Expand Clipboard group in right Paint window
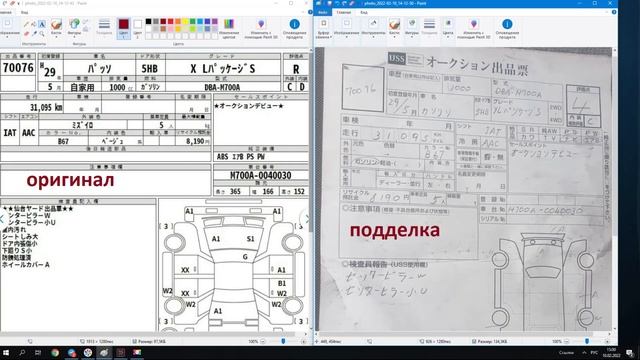 [x=323, y=29]
